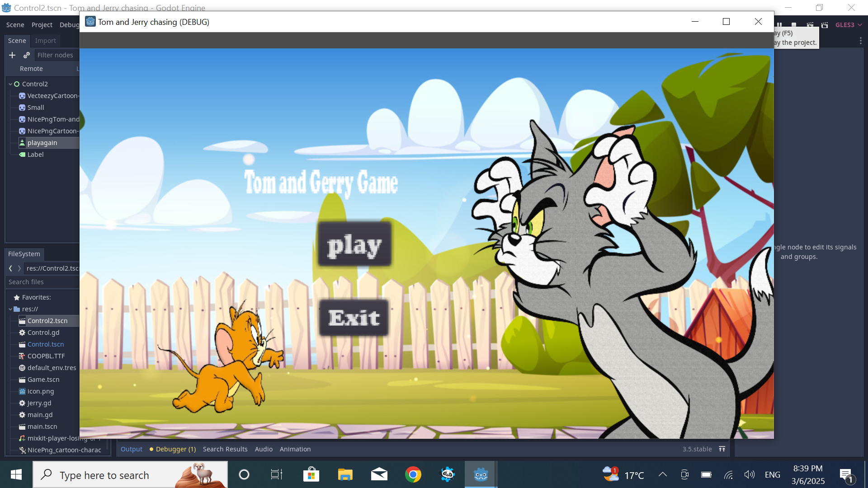Viewport: 868px width, 488px height.
Task: Click the Exit button in game
Action: click(354, 318)
